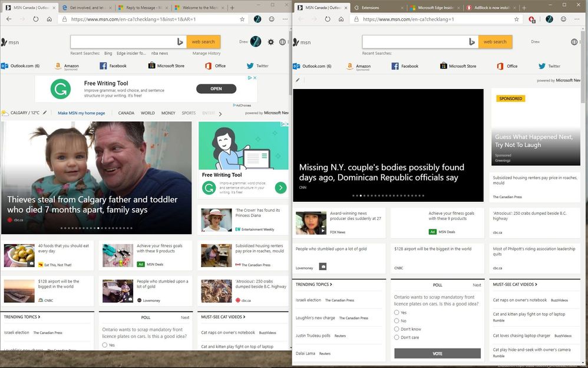
Task: Click OPEN on Free Writing Tool ad
Action: click(216, 88)
